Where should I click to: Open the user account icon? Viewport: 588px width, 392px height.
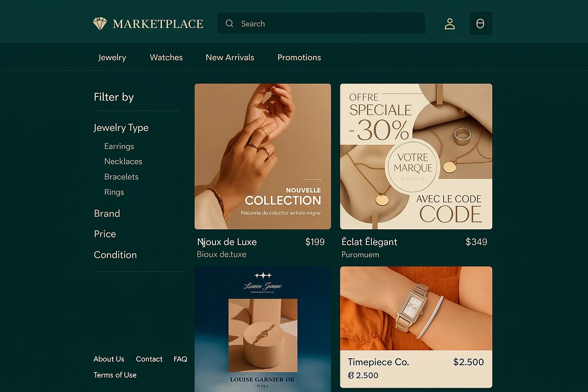pyautogui.click(x=450, y=24)
